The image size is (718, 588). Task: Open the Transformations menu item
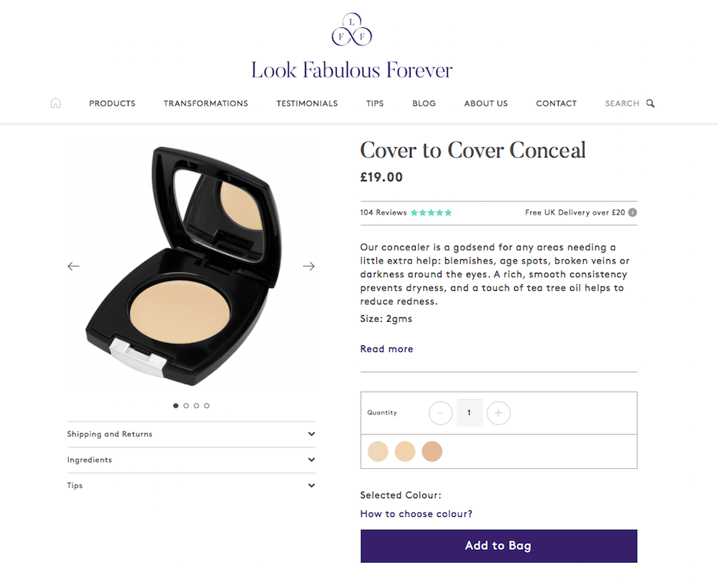(205, 103)
